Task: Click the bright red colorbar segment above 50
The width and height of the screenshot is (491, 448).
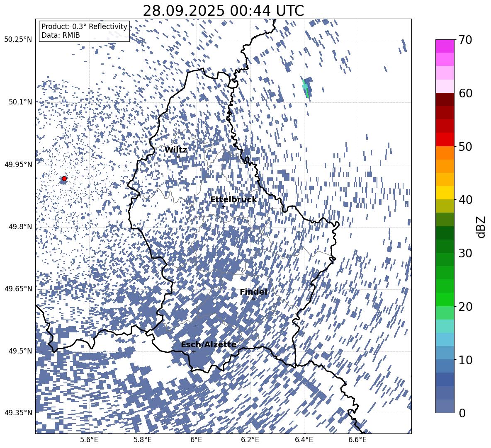Action: pyautogui.click(x=445, y=140)
